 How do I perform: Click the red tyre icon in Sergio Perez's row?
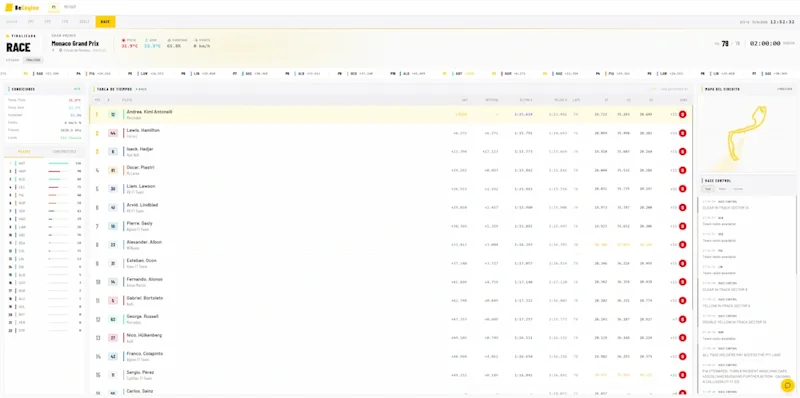683,375
